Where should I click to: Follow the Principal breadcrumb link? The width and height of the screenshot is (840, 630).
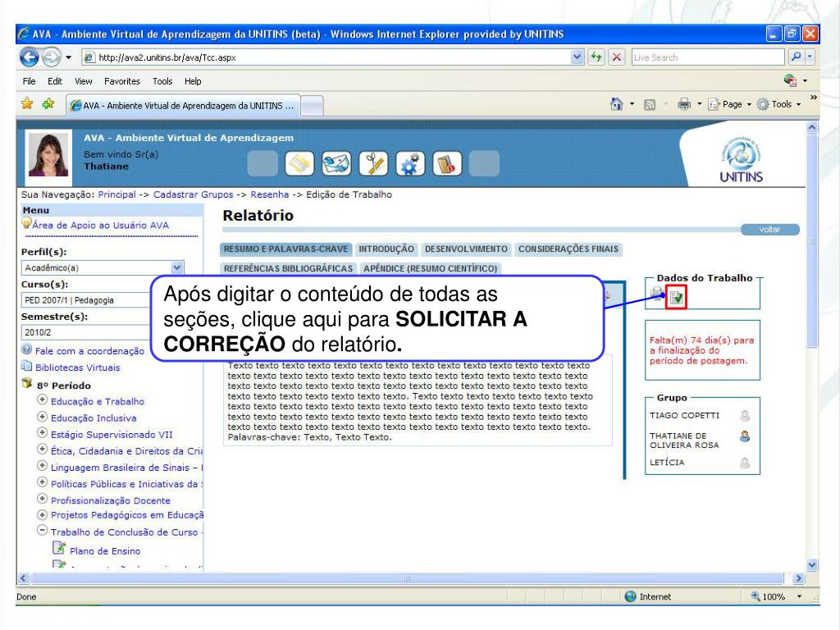click(116, 194)
